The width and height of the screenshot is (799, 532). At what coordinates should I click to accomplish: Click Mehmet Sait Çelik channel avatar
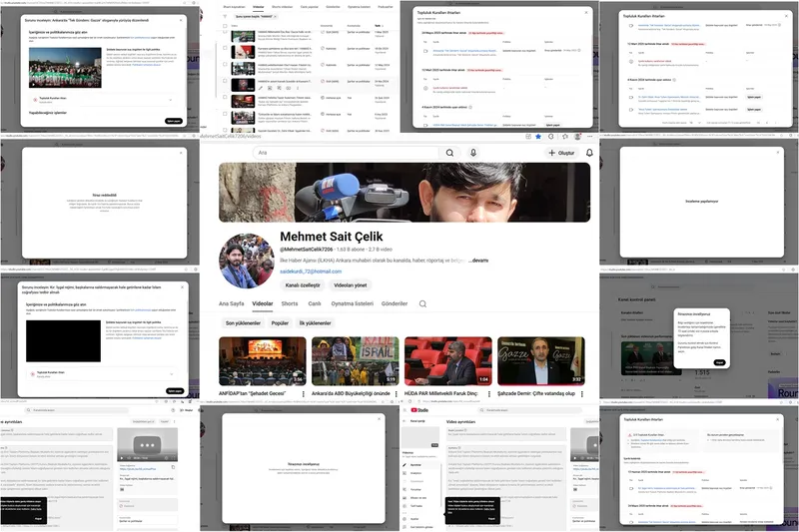(x=246, y=261)
